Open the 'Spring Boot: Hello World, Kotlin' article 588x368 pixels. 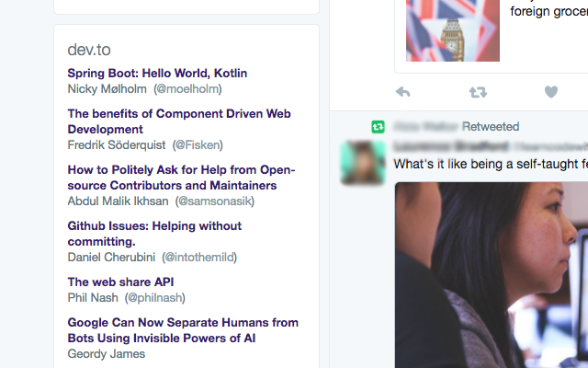pos(157,73)
